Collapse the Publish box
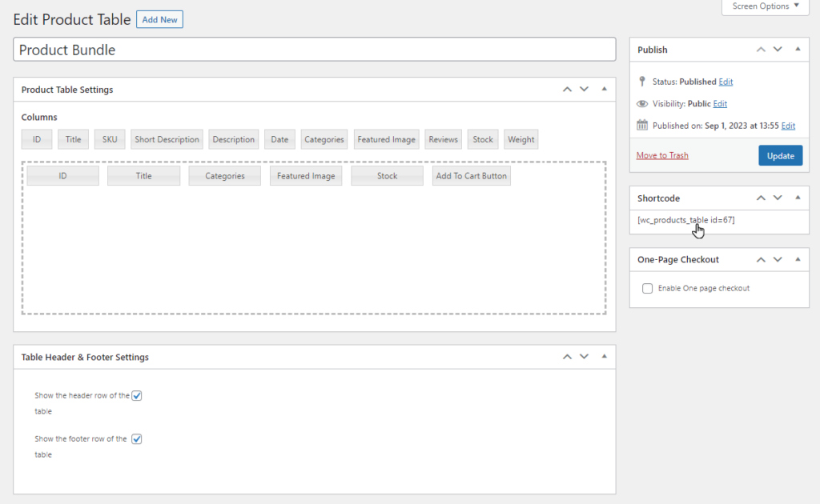 pos(798,49)
